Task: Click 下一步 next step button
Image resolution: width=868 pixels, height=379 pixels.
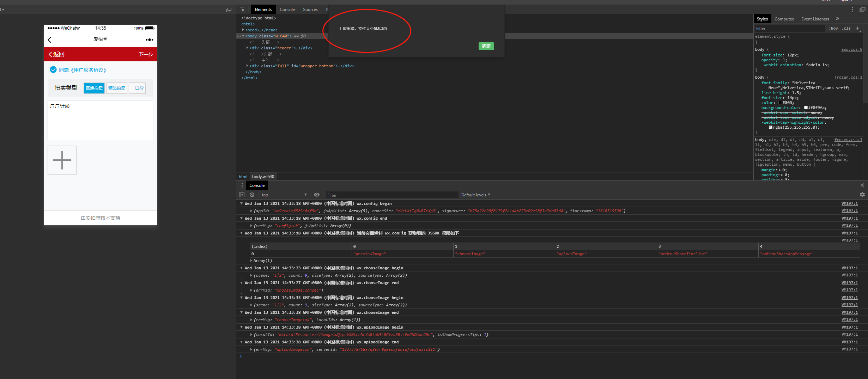Action: click(x=146, y=54)
